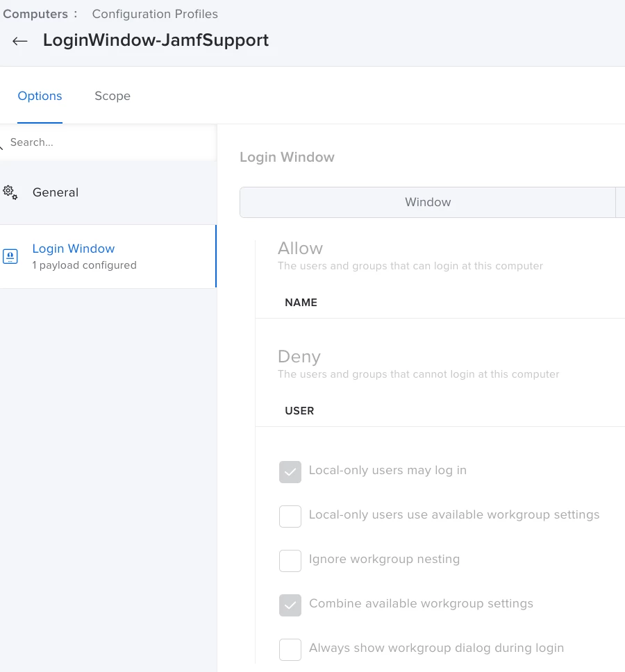Open the General payload section
The width and height of the screenshot is (625, 672).
[x=108, y=192]
